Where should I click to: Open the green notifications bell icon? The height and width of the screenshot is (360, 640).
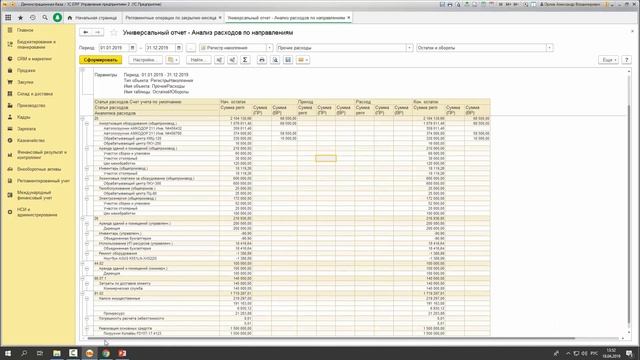58,18
